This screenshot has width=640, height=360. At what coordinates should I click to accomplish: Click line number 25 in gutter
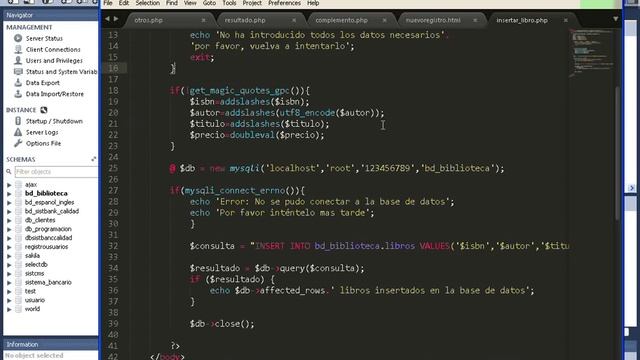click(113, 168)
